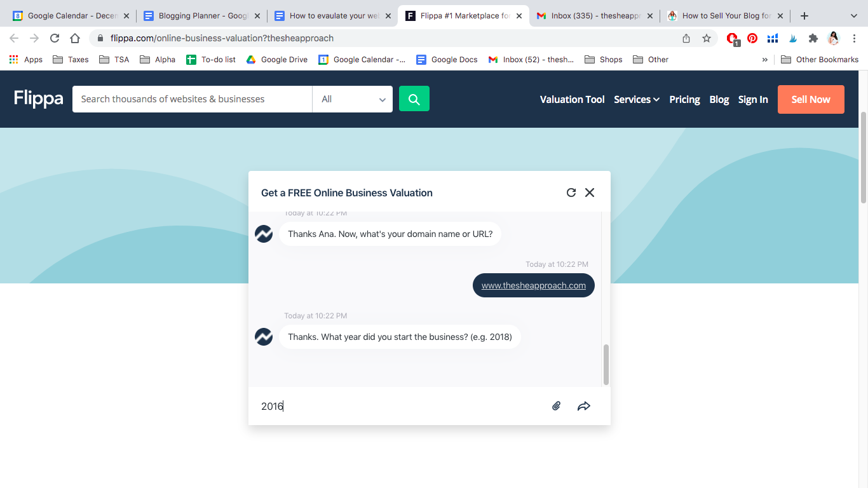
Task: Click the Sell Now button
Action: coord(811,99)
